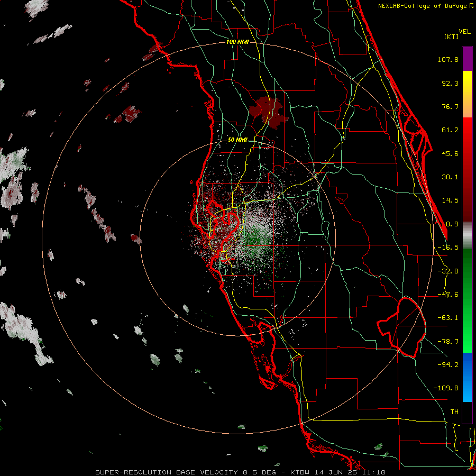
Task: Click the 30.1 scale value
Action: [450, 177]
